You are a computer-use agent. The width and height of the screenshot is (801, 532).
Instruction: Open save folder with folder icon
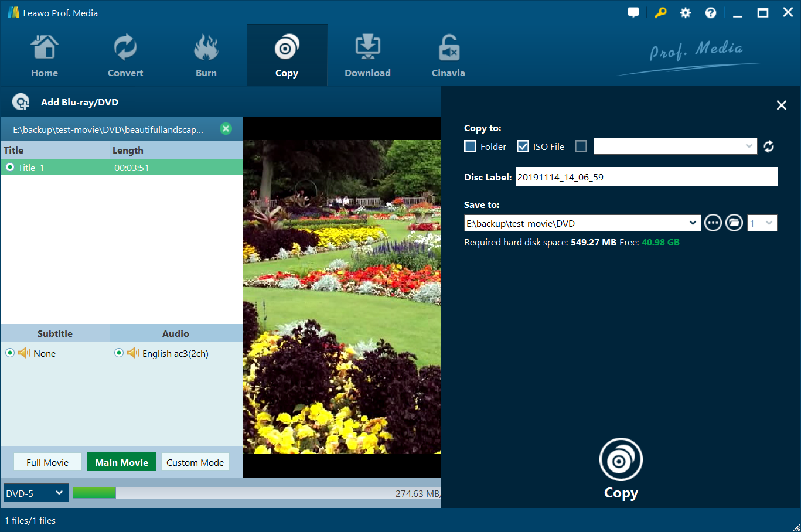(x=734, y=223)
